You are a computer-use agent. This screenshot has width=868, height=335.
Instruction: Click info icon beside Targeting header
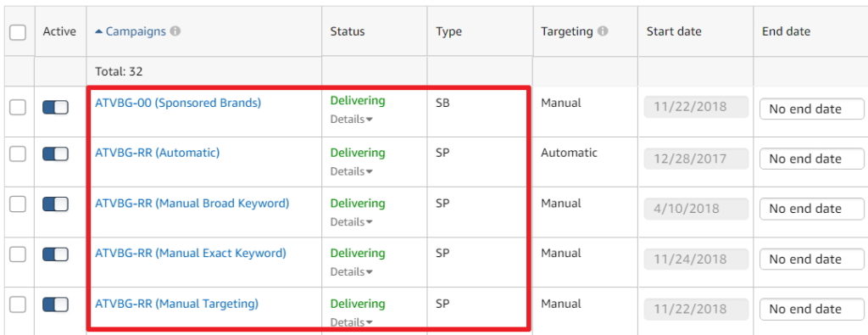[x=603, y=31]
